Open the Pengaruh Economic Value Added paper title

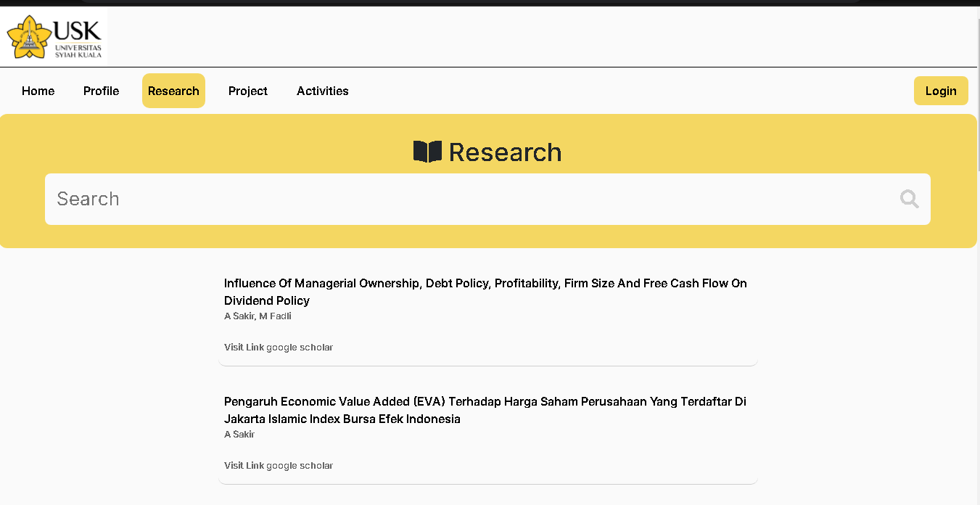click(485, 410)
